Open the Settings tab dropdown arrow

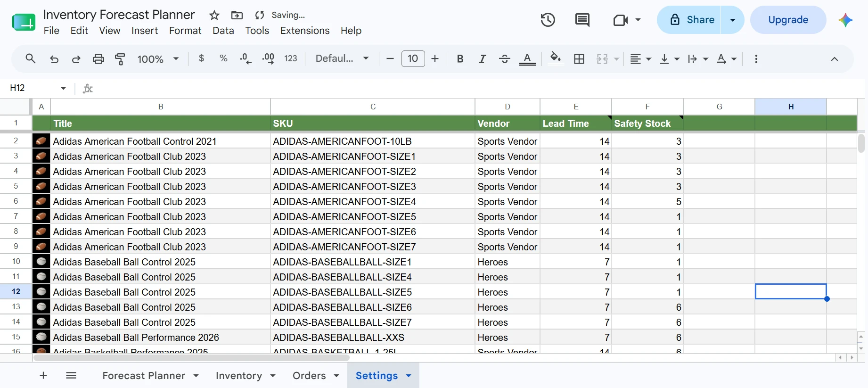(x=409, y=376)
